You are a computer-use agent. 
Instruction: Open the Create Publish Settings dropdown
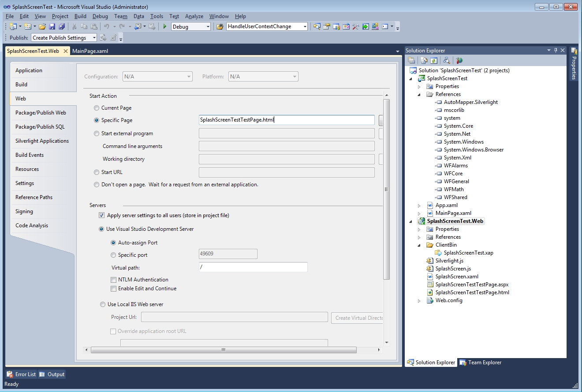pyautogui.click(x=94, y=38)
